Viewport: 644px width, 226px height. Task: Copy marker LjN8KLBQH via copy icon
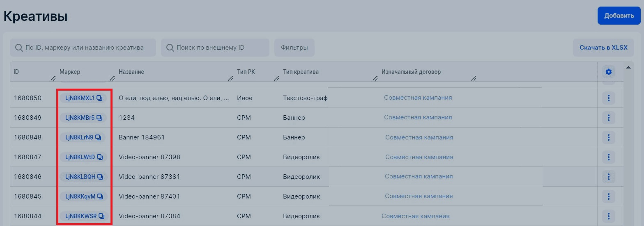point(100,177)
